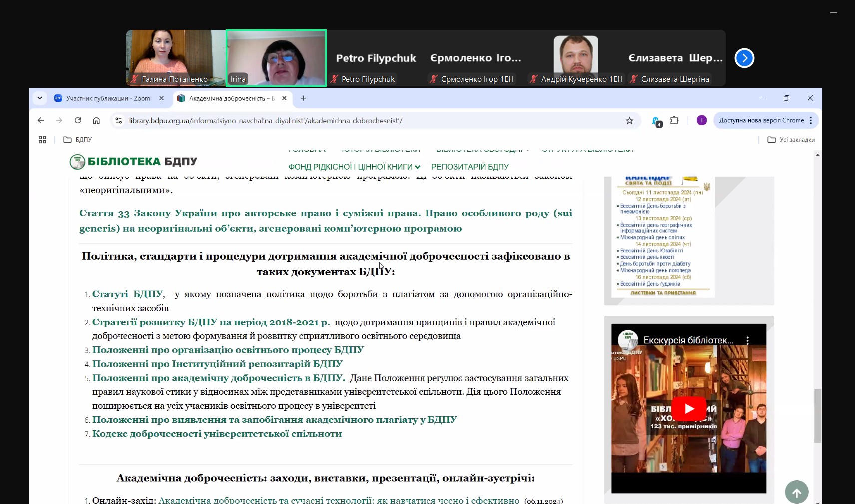Open Кодекс доброчесності університетської спільноти link

coord(217,434)
